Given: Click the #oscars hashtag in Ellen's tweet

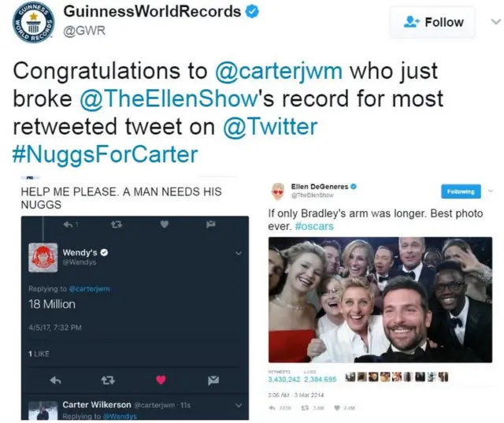Looking at the screenshot, I should [314, 226].
